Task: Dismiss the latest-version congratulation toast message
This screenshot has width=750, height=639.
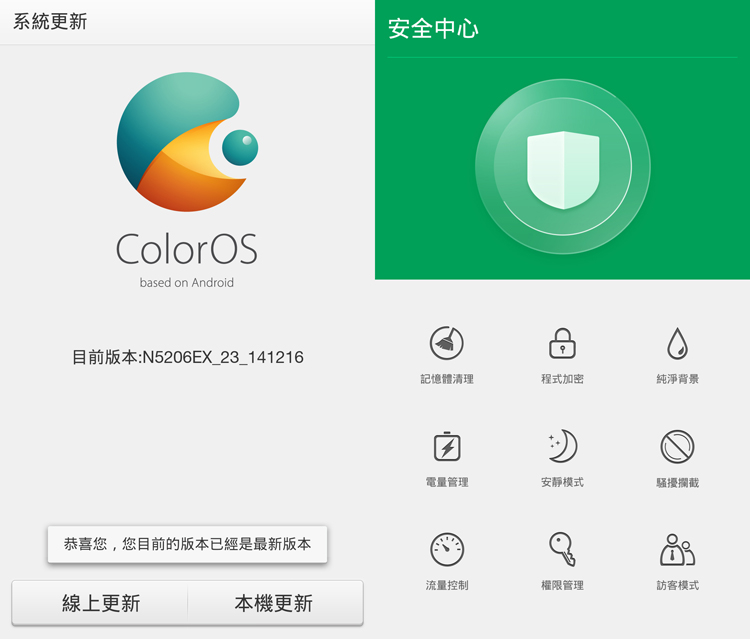Action: [x=187, y=545]
